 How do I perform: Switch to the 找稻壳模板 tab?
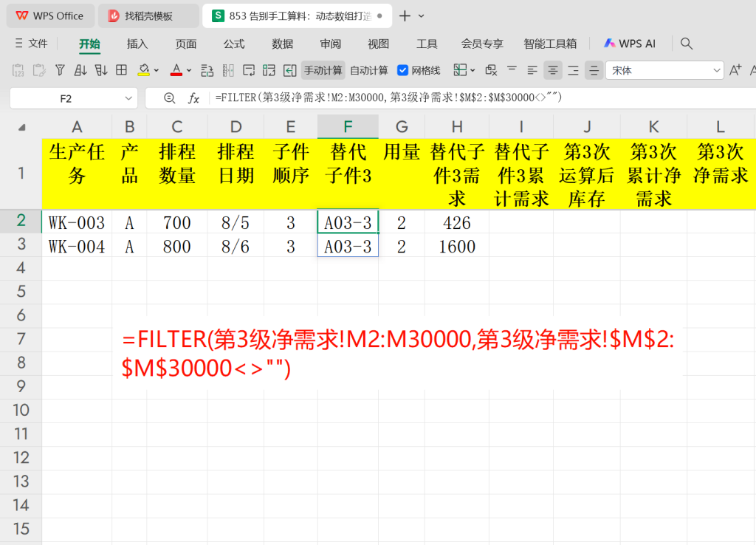(148, 16)
